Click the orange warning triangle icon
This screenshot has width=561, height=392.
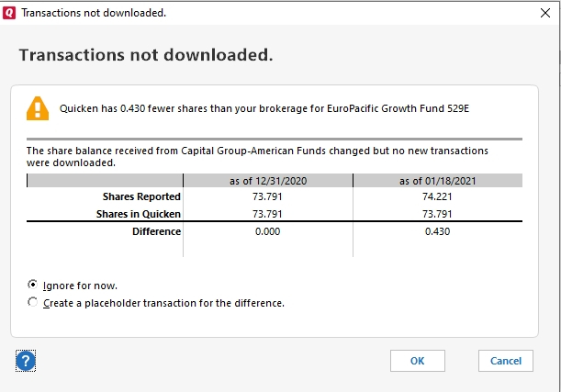[x=38, y=108]
